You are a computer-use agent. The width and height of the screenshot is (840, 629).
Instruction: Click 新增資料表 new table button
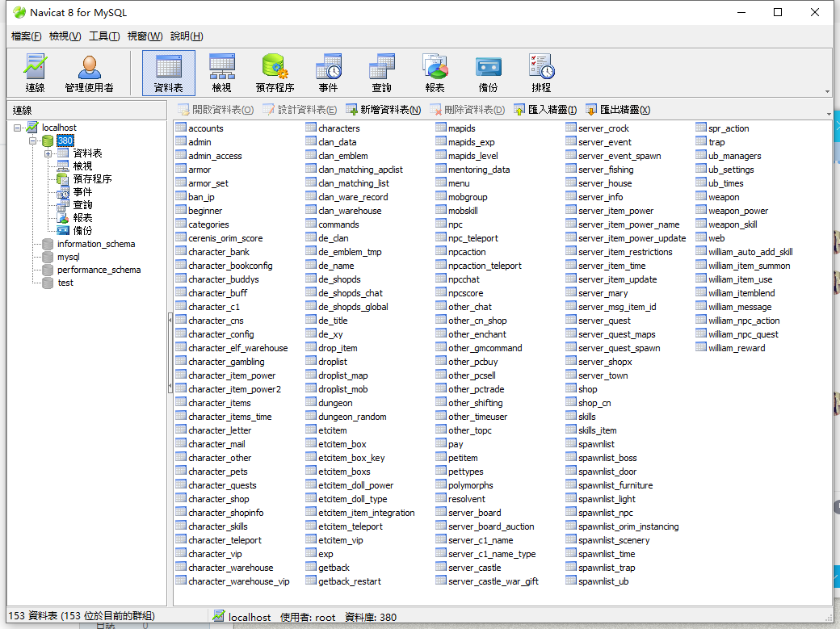pyautogui.click(x=383, y=110)
